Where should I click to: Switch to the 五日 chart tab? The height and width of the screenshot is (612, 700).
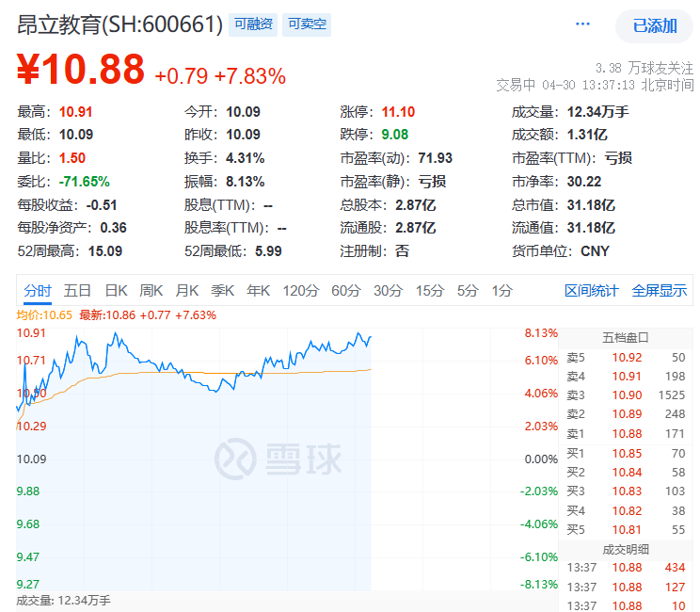(77, 291)
